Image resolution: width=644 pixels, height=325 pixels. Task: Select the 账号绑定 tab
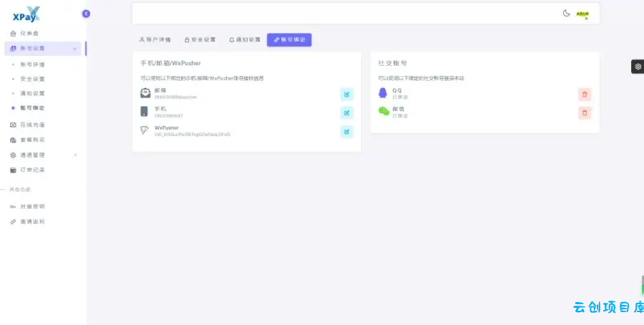point(289,40)
